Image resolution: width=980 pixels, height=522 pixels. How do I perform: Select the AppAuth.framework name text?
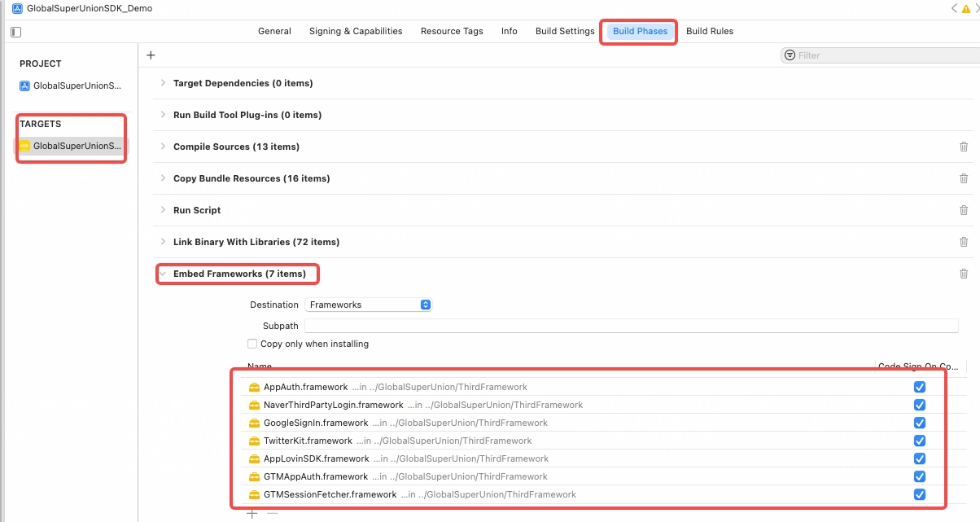point(306,387)
